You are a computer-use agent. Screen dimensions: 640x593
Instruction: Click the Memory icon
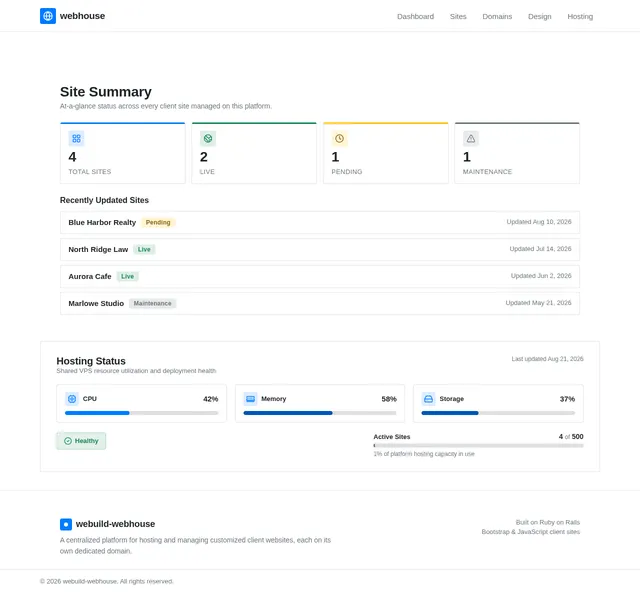(x=250, y=399)
